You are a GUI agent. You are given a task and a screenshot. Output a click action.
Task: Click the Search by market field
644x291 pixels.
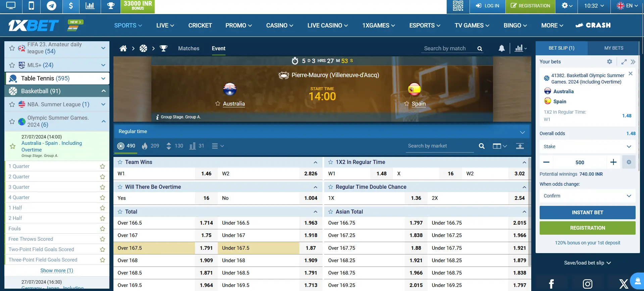[440, 146]
